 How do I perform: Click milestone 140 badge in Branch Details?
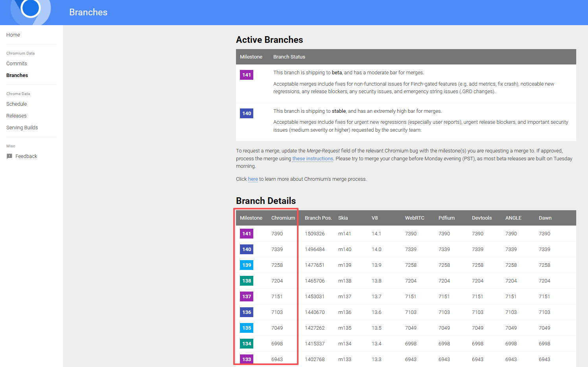coord(247,250)
